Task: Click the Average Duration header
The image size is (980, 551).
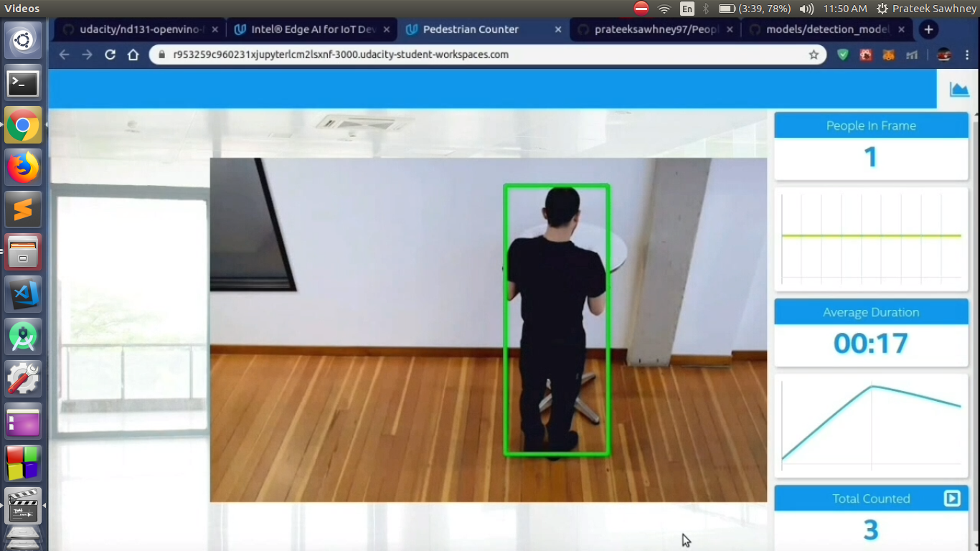Action: click(871, 312)
